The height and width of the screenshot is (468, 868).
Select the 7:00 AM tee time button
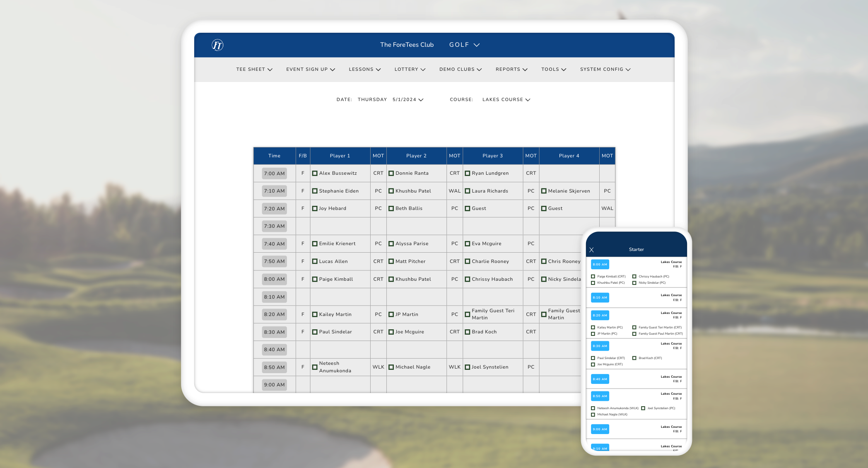(x=274, y=173)
